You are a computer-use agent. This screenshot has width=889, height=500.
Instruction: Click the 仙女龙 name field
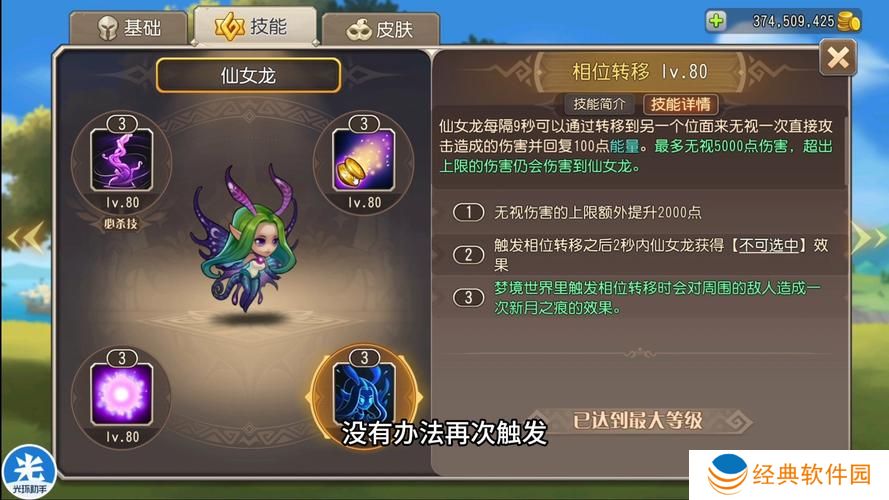248,75
